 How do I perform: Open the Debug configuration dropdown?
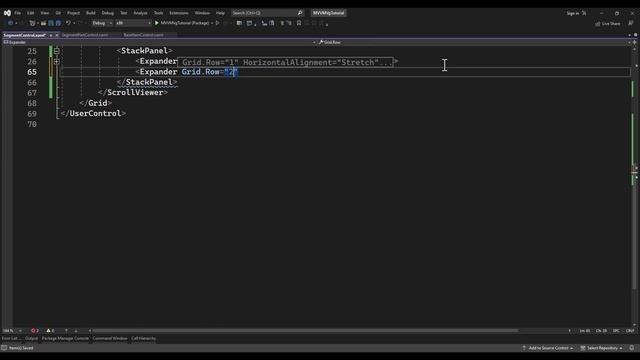point(102,23)
